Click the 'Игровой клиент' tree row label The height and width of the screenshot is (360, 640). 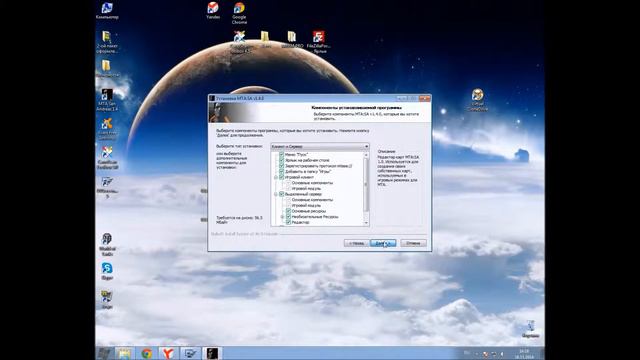tap(299, 178)
